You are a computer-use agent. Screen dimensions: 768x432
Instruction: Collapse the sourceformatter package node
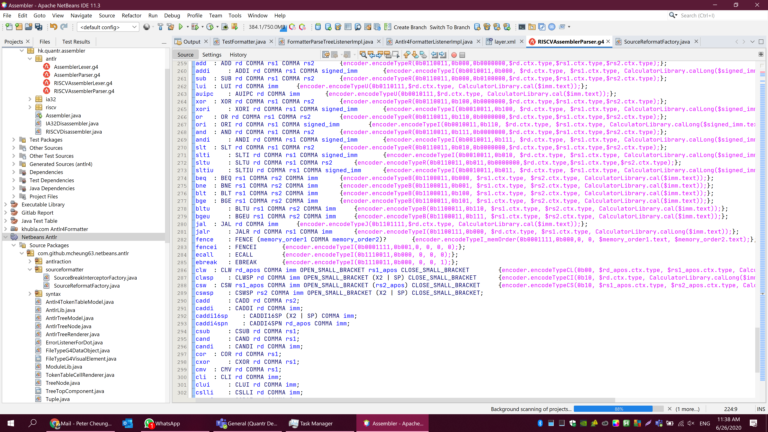pos(30,269)
